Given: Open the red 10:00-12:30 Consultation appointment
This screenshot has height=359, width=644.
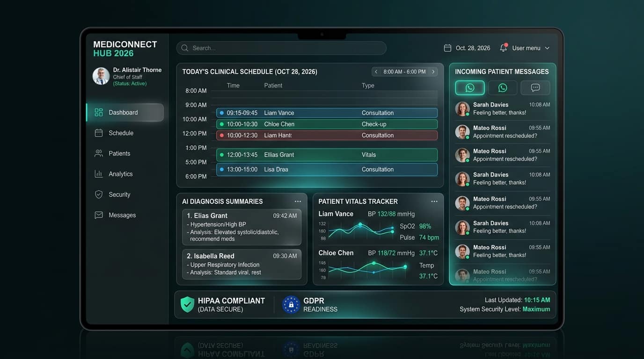Looking at the screenshot, I should click(x=327, y=135).
